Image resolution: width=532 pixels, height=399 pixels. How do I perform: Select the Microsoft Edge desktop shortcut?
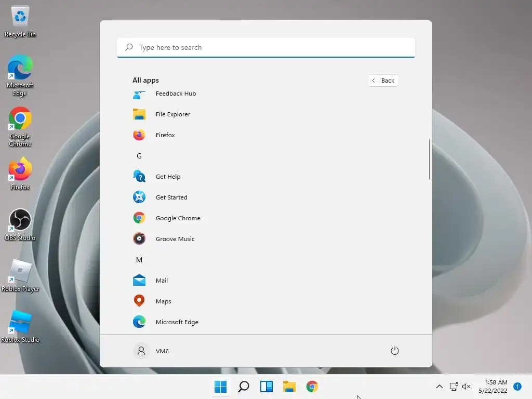(x=20, y=76)
